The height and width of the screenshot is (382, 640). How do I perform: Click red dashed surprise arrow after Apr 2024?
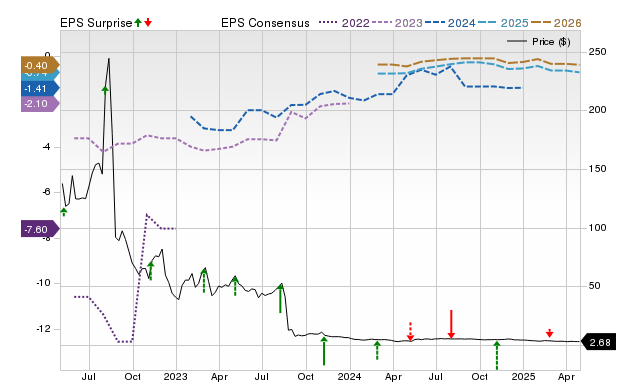pyautogui.click(x=411, y=331)
